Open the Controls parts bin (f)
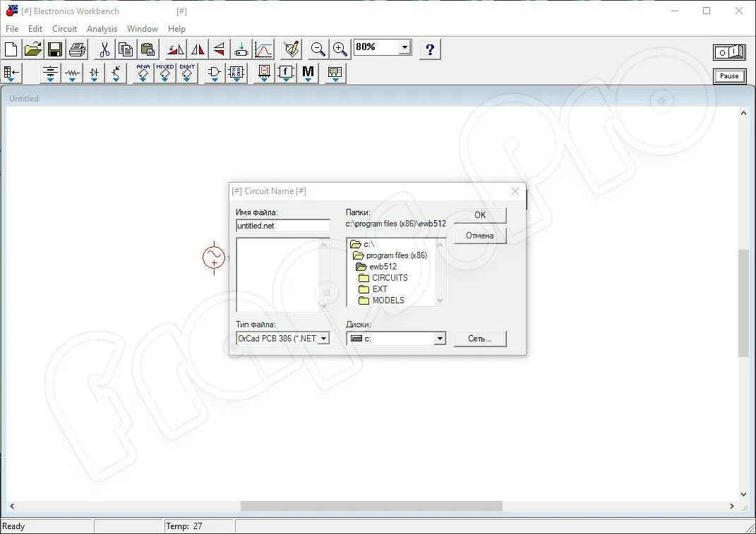The width and height of the screenshot is (756, 534). (x=286, y=73)
